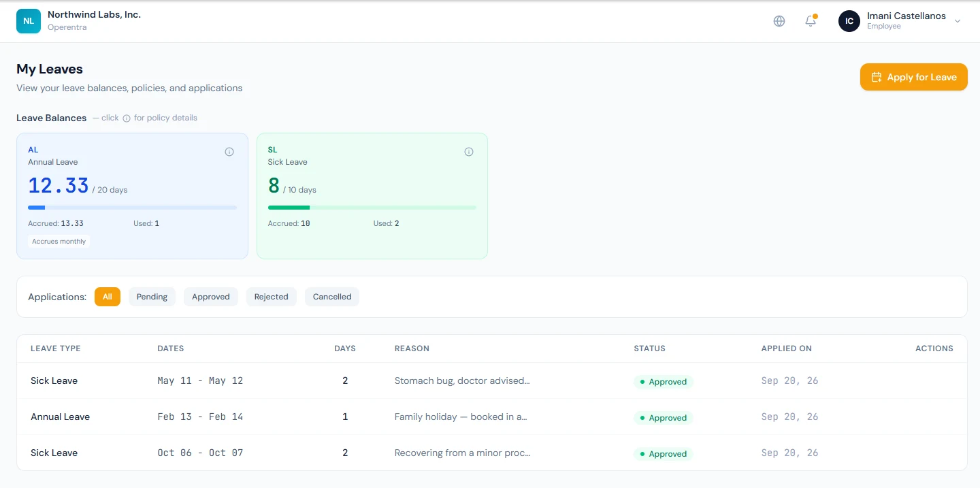
Task: Click Approved status badge for Feb 13 leave
Action: pyautogui.click(x=664, y=418)
